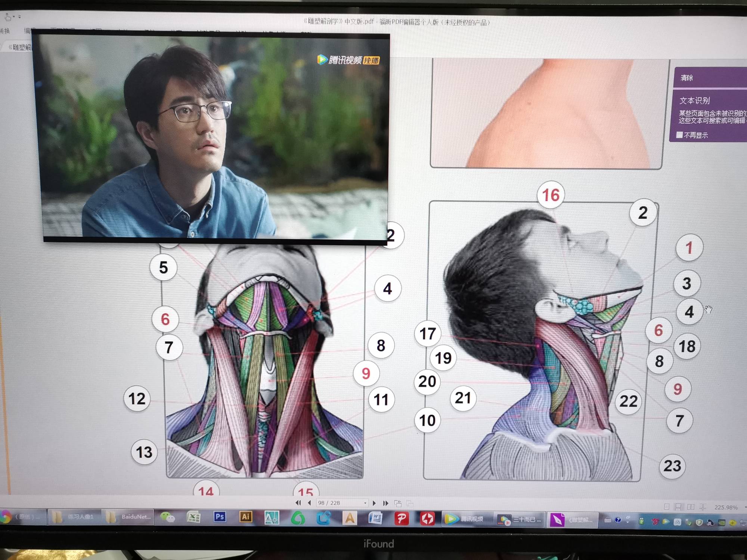This screenshot has width=747, height=560.
Task: Go to the next PDF page
Action: 374,503
